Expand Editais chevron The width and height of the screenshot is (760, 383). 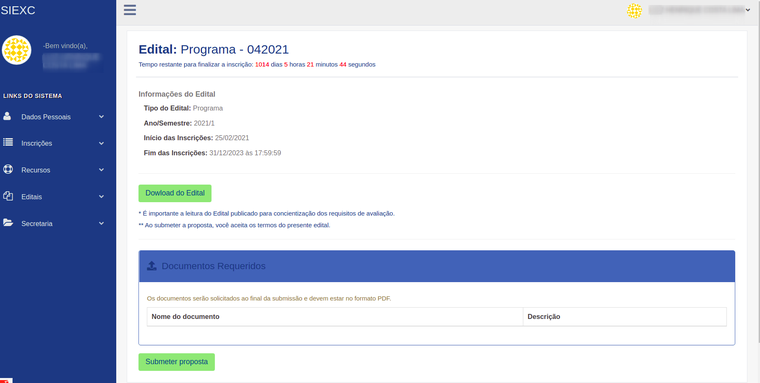[101, 197]
